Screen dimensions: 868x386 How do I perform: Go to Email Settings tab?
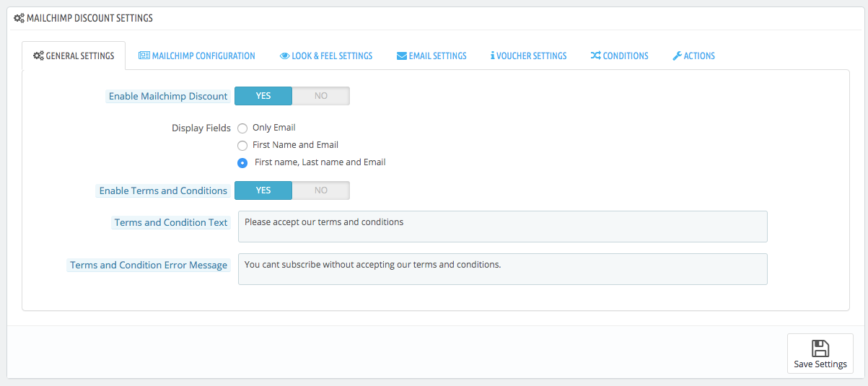click(431, 56)
